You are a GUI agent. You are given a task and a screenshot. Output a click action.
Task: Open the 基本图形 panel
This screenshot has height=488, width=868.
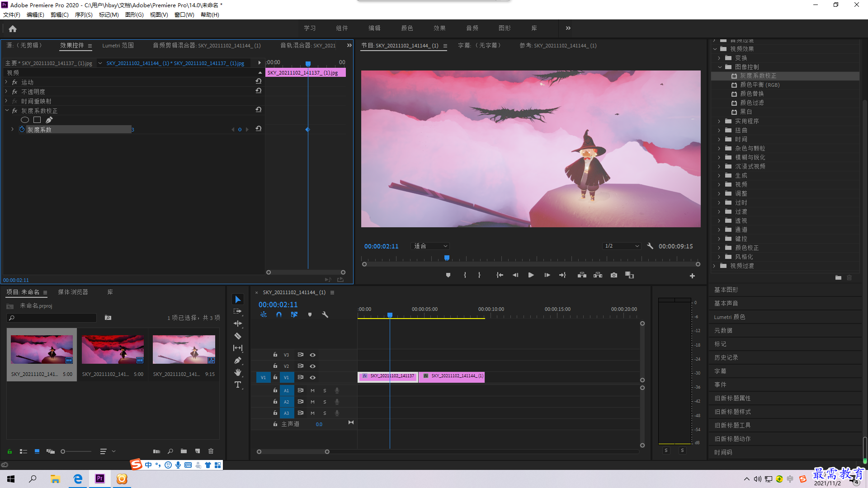coord(726,290)
